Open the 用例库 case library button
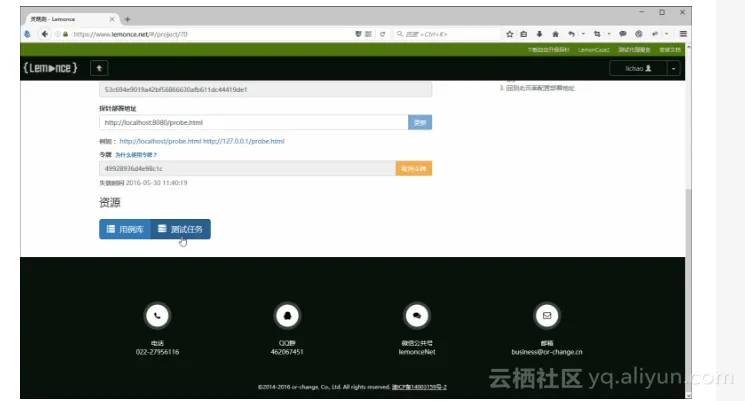 [x=125, y=229]
